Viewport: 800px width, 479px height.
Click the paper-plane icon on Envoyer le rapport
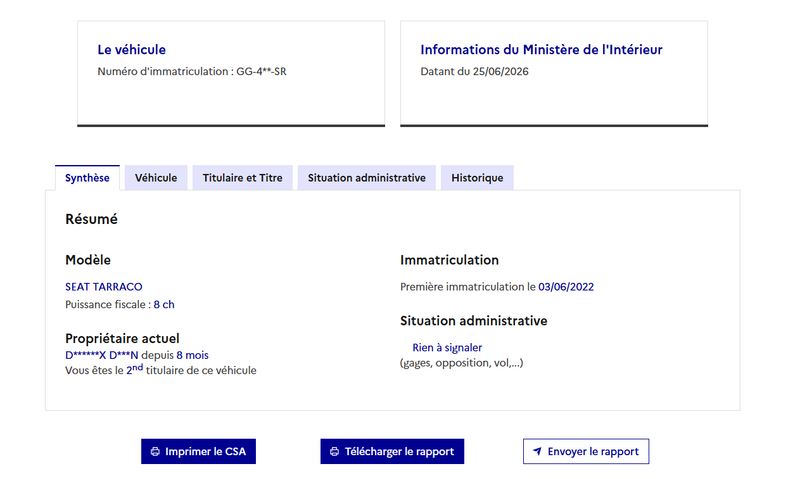coord(537,451)
